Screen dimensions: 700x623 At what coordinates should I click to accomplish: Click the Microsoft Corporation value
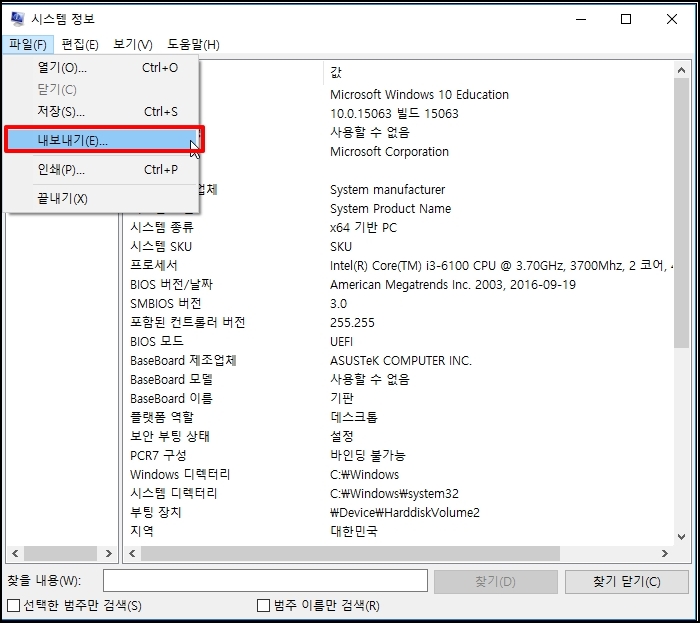[x=389, y=152]
